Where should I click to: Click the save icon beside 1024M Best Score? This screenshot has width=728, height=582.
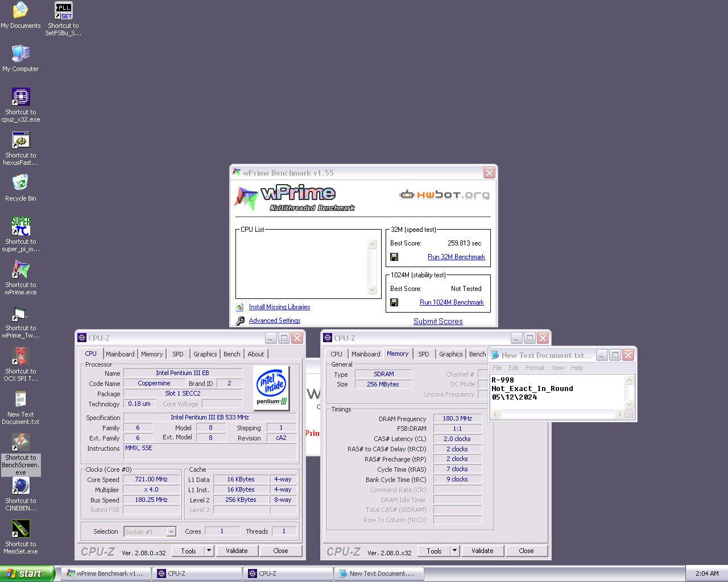tap(394, 302)
